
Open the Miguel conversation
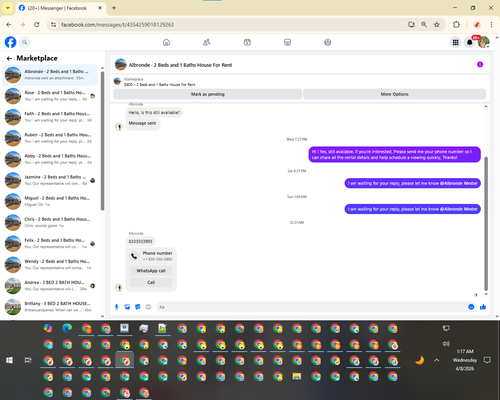[x=50, y=201]
